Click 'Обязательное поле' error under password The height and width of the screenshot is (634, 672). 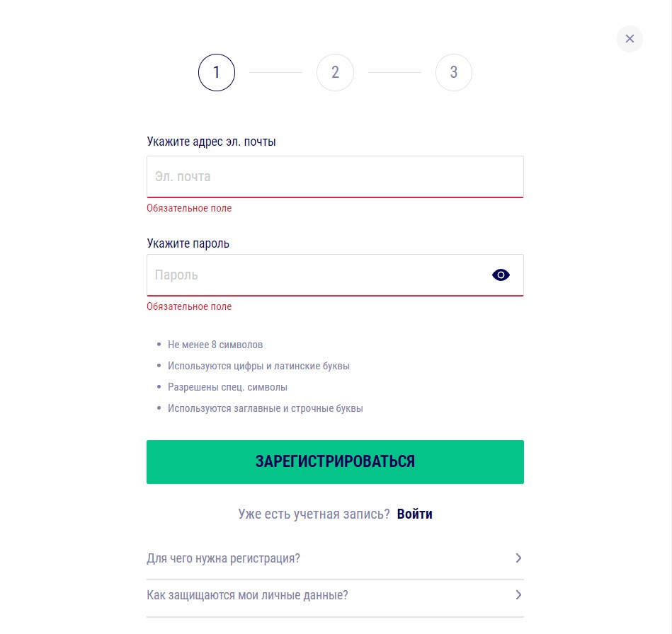(189, 306)
